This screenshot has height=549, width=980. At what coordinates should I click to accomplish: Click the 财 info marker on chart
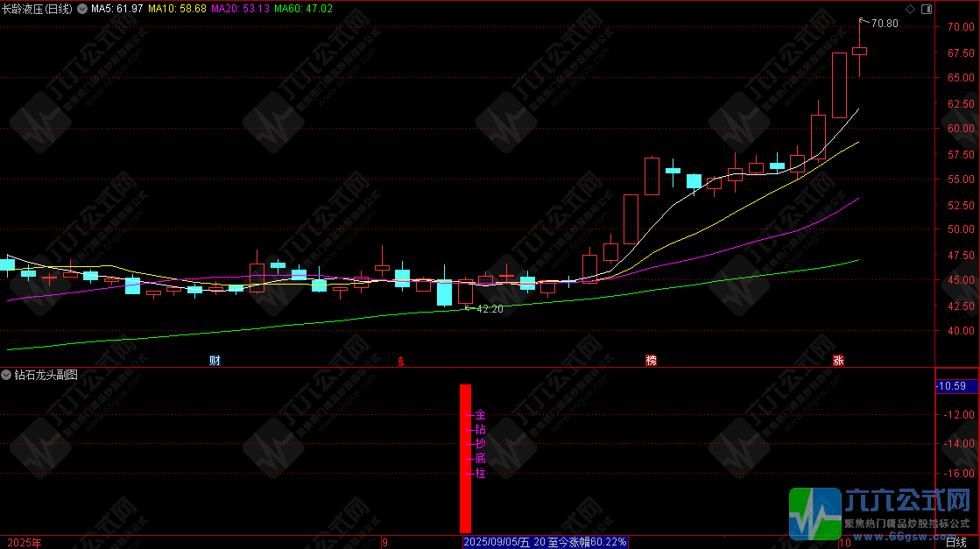pyautogui.click(x=214, y=360)
